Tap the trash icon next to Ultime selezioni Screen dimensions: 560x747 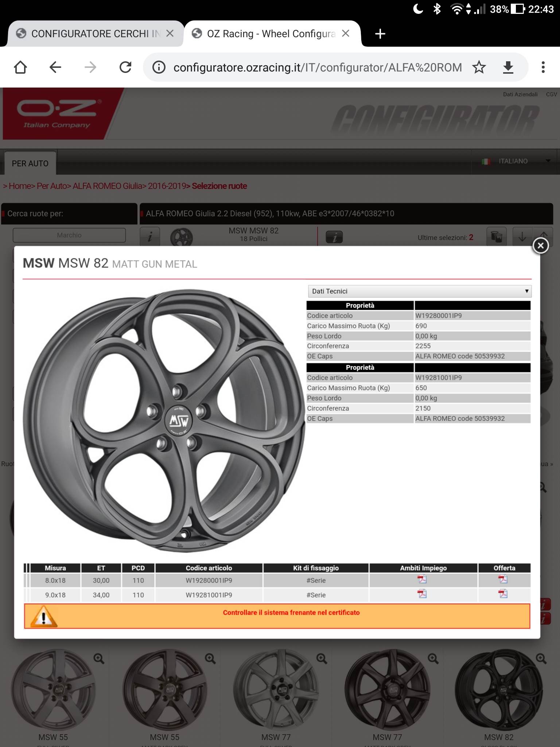497,236
